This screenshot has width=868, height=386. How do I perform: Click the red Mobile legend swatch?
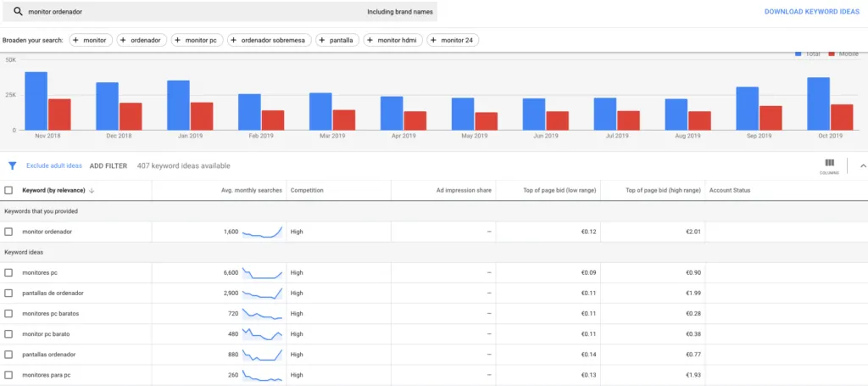click(832, 53)
